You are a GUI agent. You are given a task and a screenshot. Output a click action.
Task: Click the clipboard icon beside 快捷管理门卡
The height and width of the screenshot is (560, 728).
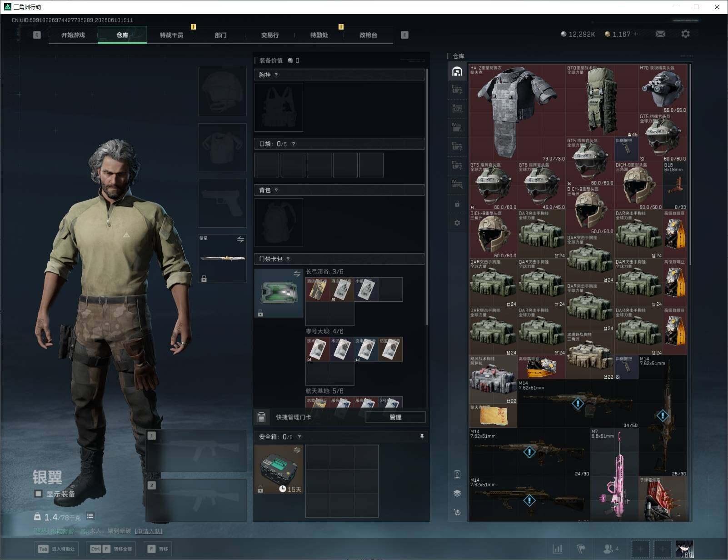click(261, 417)
